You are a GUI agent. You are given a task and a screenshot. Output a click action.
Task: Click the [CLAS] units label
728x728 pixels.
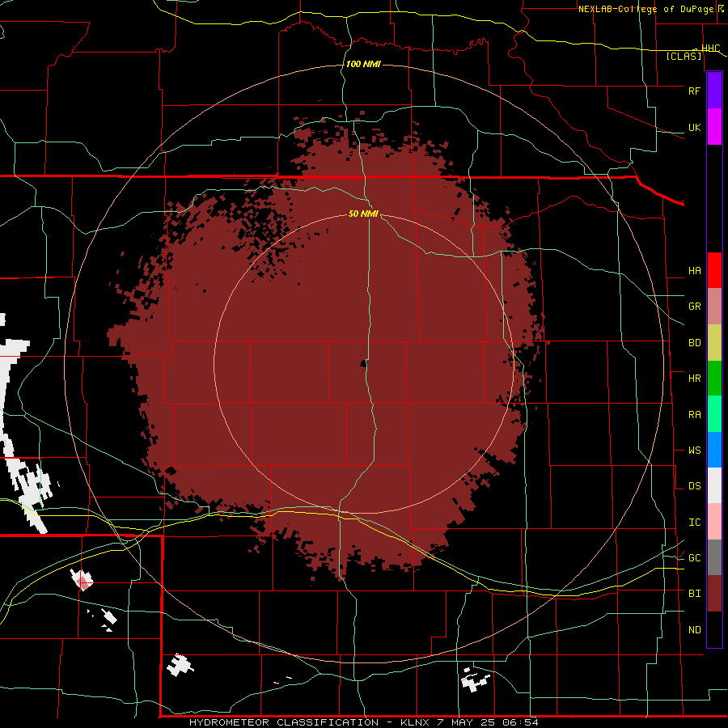click(x=684, y=57)
